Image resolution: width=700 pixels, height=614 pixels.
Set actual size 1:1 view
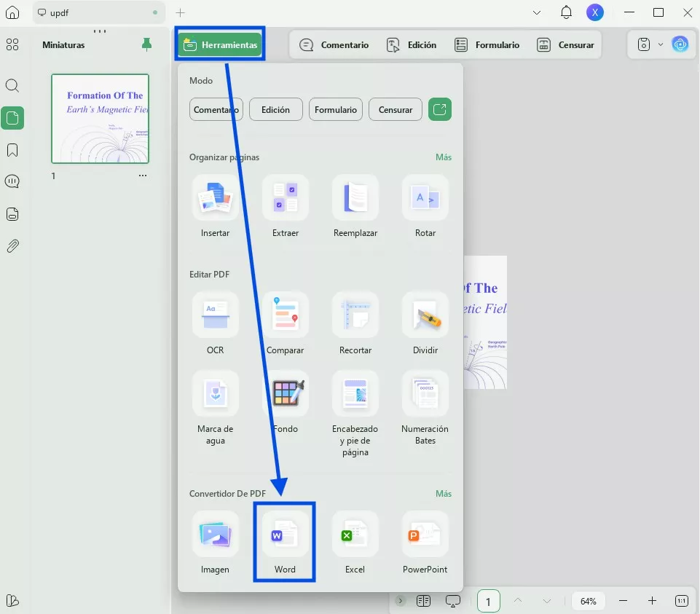[682, 601]
